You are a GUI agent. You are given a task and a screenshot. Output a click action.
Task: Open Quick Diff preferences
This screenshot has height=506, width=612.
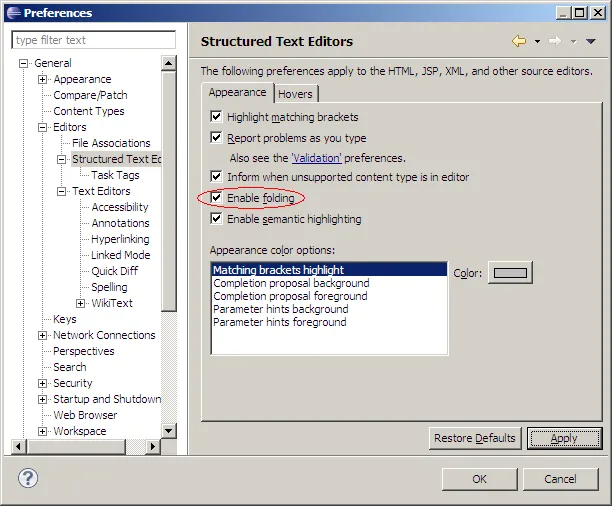(x=114, y=271)
